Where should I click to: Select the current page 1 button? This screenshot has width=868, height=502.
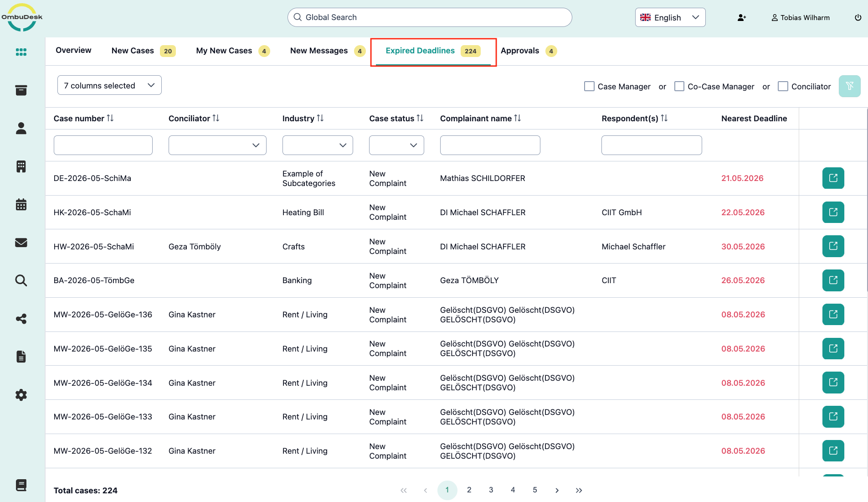(x=447, y=490)
